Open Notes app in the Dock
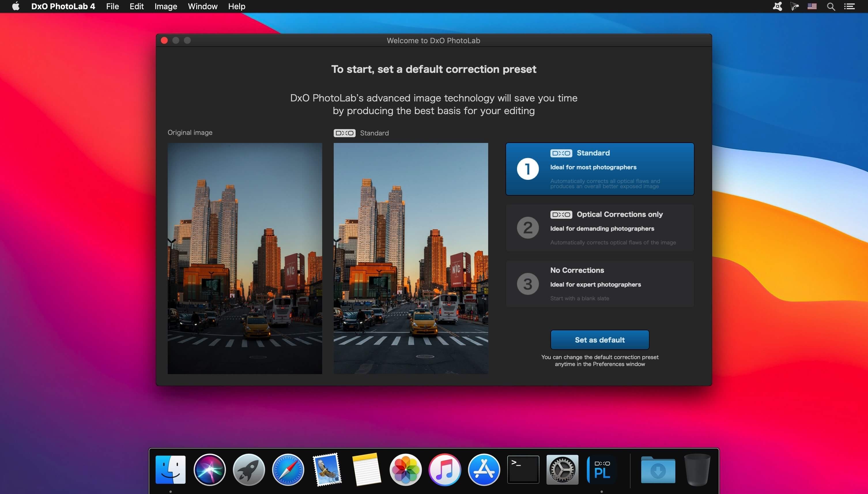The height and width of the screenshot is (494, 868). pos(366,470)
